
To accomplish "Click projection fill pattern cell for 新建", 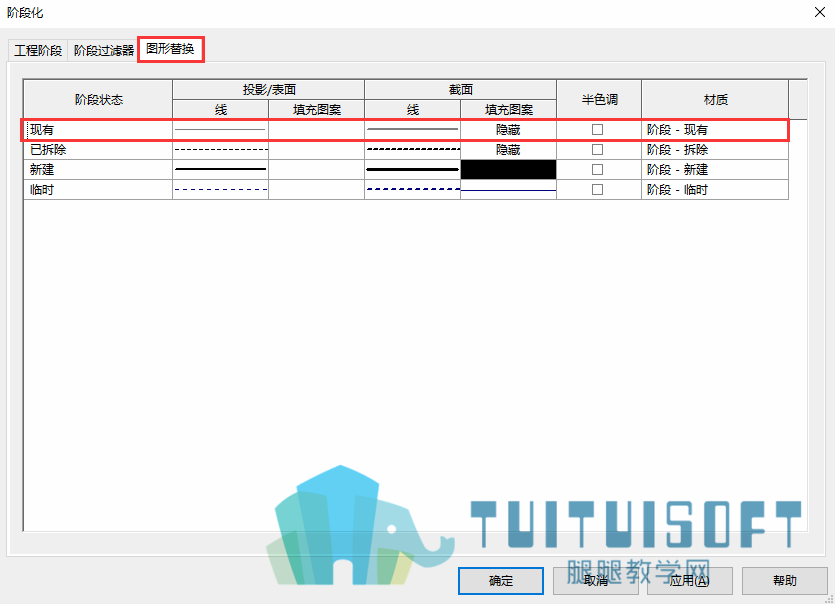I will coord(316,169).
